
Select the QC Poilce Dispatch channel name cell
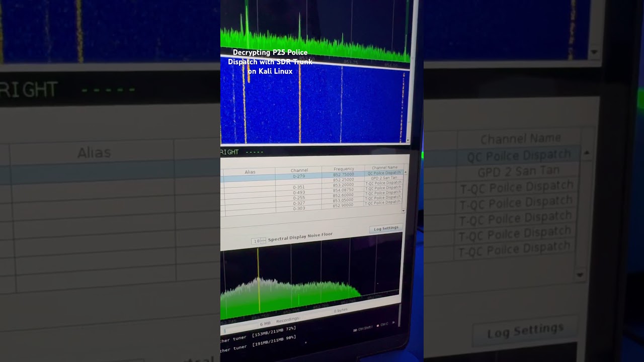click(x=384, y=173)
